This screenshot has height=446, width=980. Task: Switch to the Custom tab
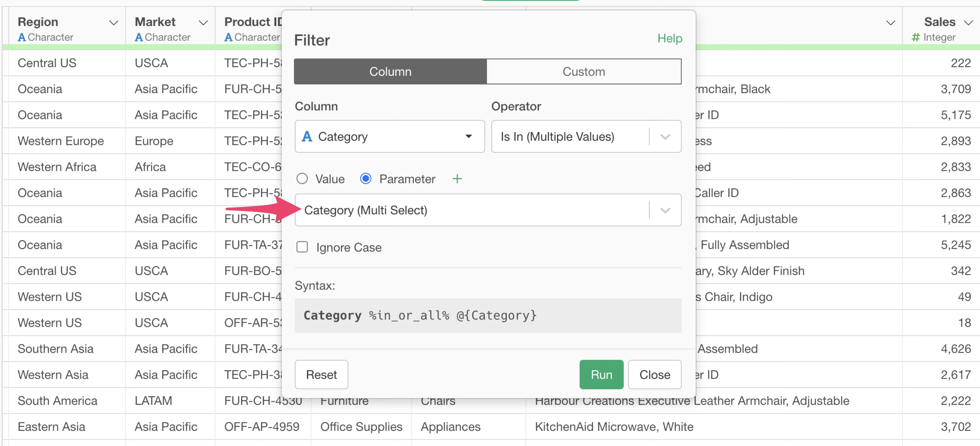click(x=584, y=71)
